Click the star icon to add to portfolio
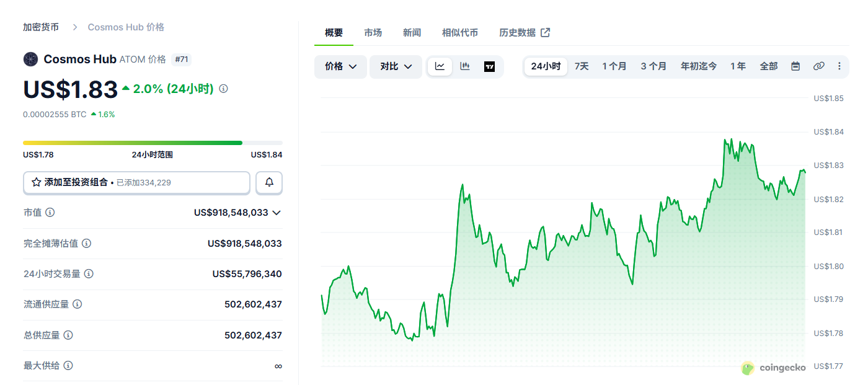This screenshot has width=868, height=385. 36,183
